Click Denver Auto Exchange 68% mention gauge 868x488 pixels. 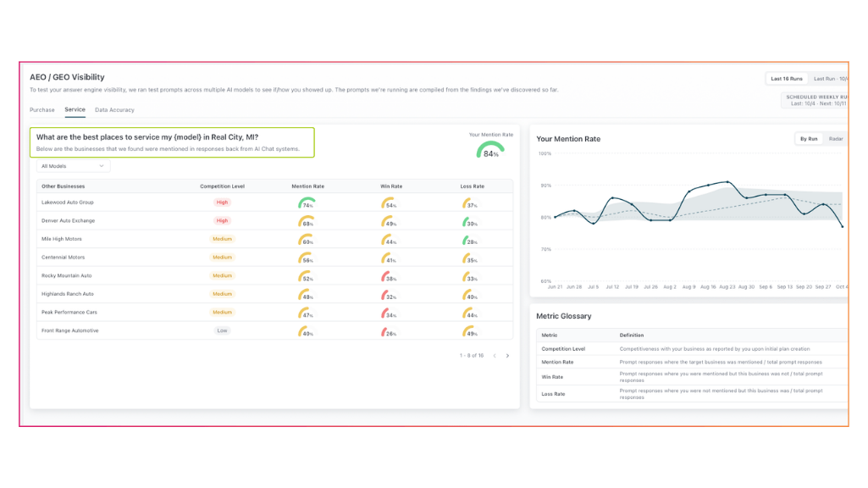click(307, 221)
